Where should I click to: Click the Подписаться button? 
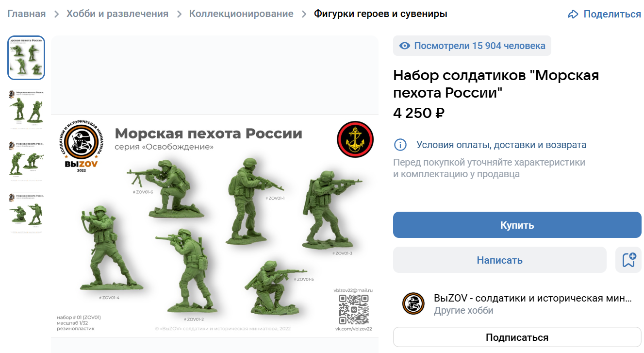click(517, 337)
